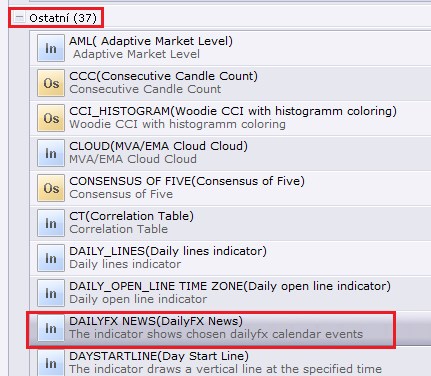Click the gray 'Adaptive Market Level' description
Screen dimensions: 431x376
tap(136, 54)
